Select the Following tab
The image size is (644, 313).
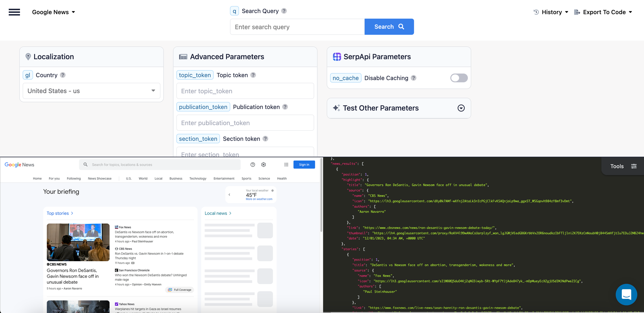(x=74, y=179)
